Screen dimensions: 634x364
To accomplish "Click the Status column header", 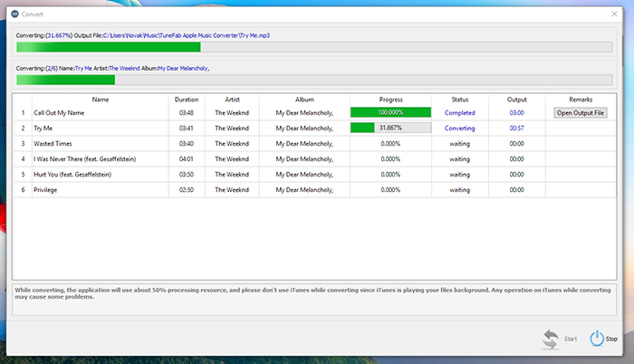I will click(x=460, y=100).
